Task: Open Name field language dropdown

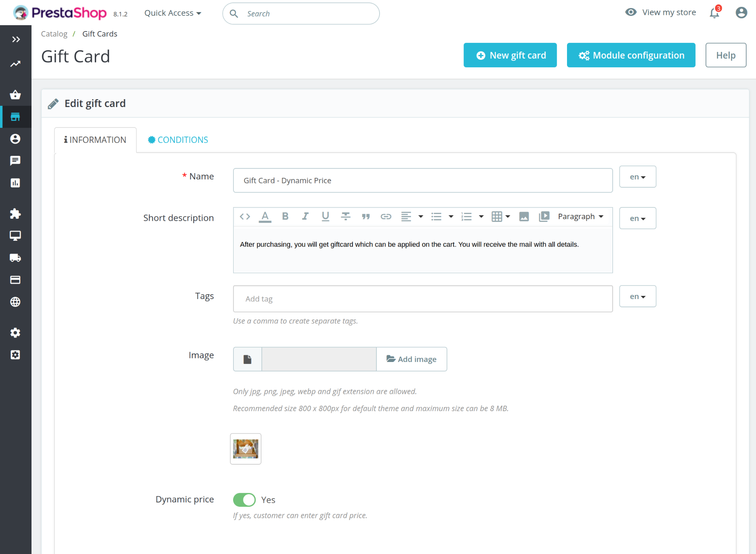Action: 637,177
